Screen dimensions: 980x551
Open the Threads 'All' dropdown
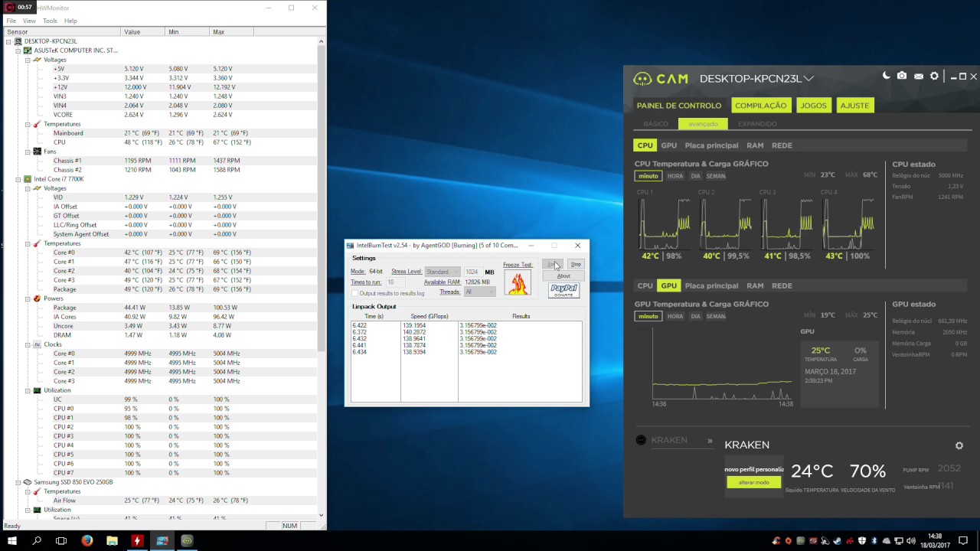pos(479,292)
